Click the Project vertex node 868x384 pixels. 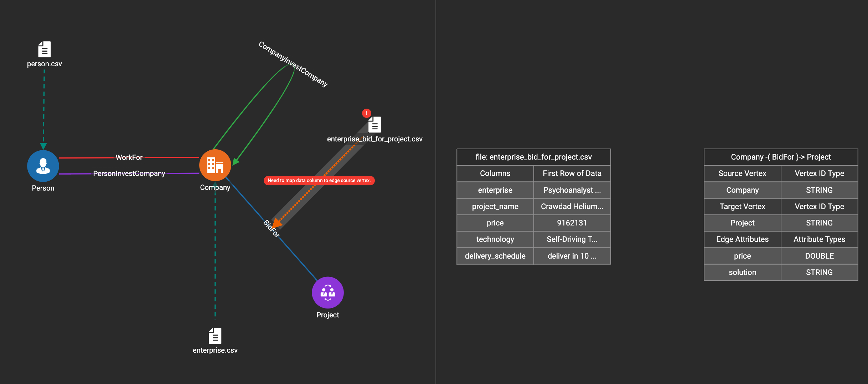327,292
